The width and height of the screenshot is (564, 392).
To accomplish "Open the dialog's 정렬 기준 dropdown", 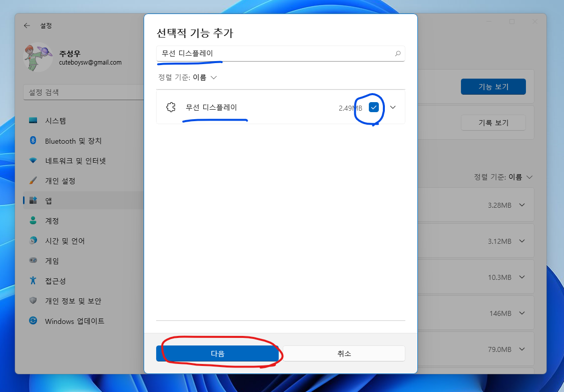I will click(187, 78).
